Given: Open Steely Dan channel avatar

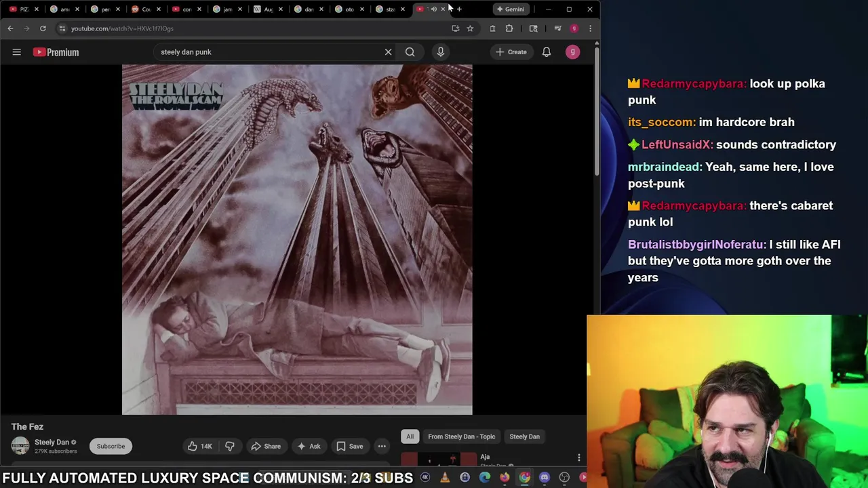Looking at the screenshot, I should 20,446.
